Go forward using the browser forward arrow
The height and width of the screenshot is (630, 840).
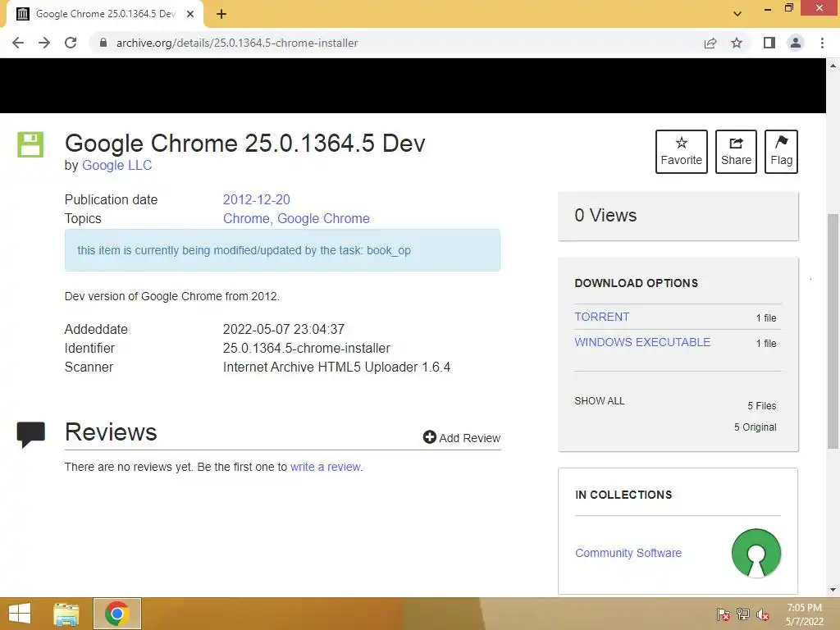coord(44,43)
